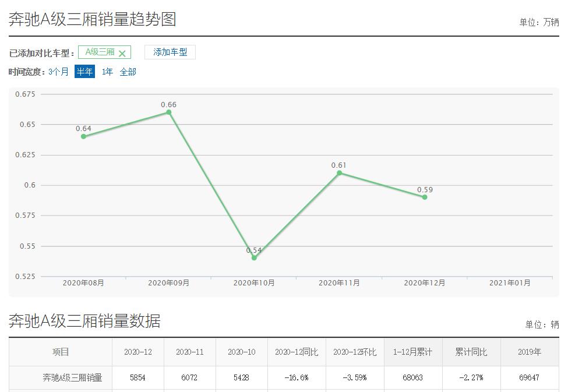
Task: Click the 2021年01月 axis label
Action: point(510,283)
